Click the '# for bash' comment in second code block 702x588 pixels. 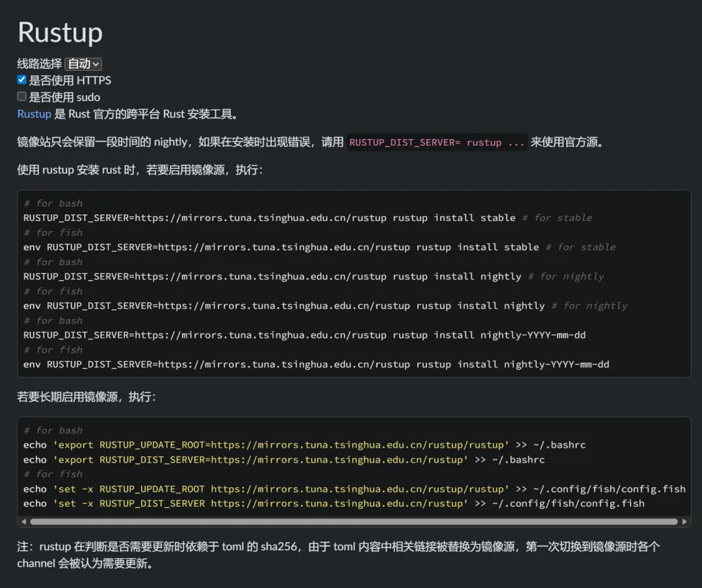53,431
